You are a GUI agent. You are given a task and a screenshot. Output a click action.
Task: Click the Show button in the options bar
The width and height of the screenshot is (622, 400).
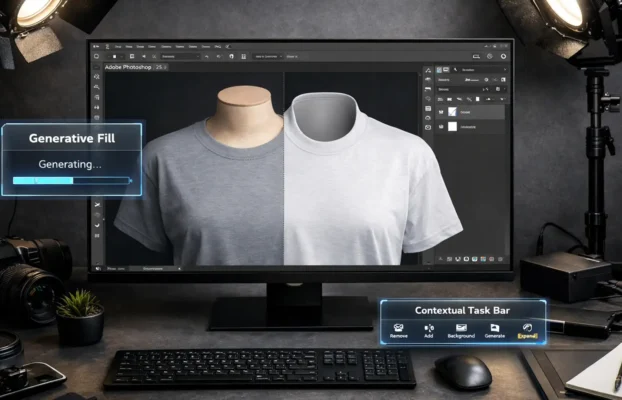coord(292,57)
